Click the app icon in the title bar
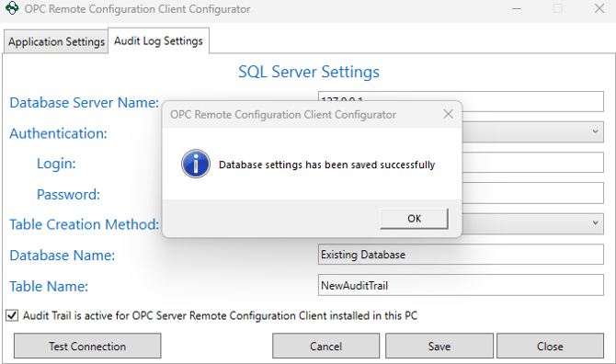The width and height of the screenshot is (616, 364). (x=12, y=8)
